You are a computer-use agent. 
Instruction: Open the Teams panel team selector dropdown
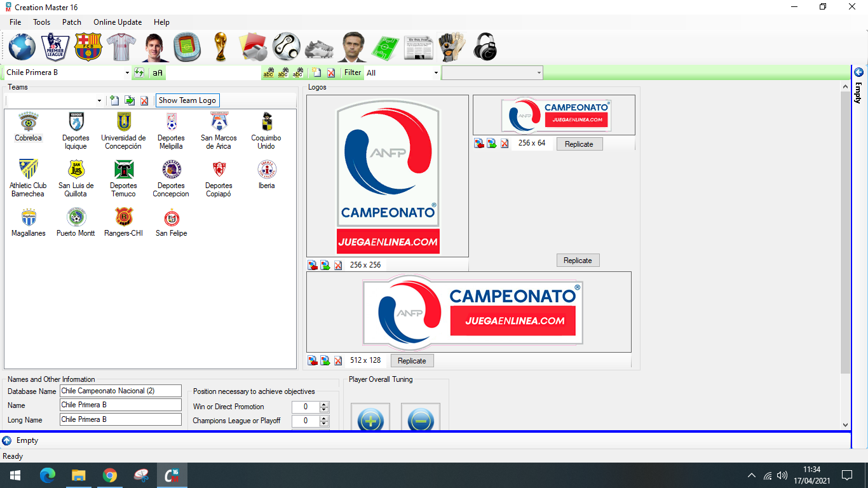99,100
